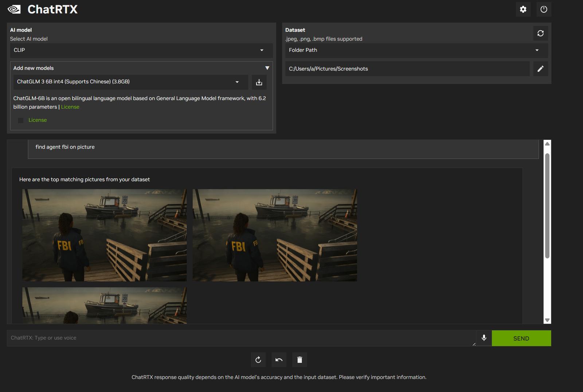583x392 pixels.
Task: Open the first FBI agent matching picture
Action: [x=104, y=235]
